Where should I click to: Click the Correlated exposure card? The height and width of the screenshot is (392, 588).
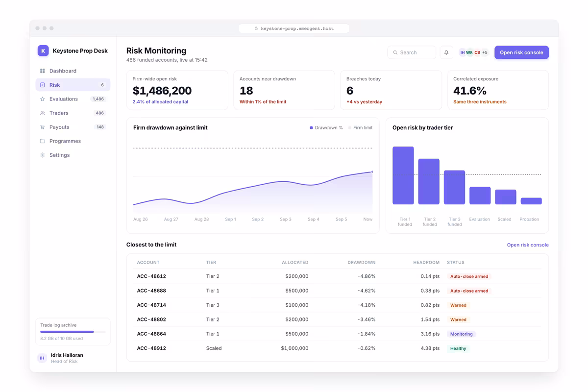point(498,90)
